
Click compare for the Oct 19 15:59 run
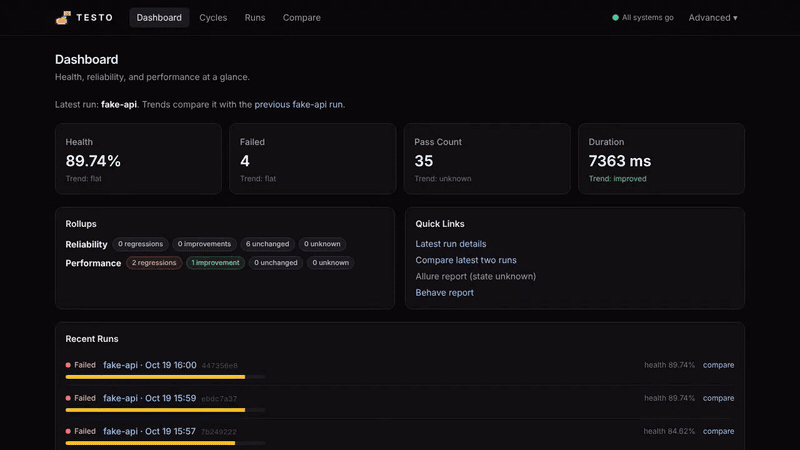click(718, 398)
